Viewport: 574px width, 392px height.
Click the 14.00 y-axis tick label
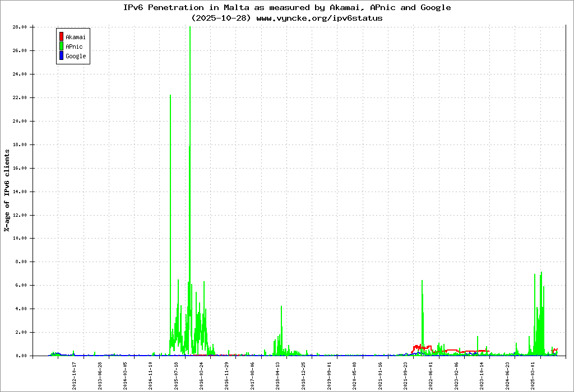tap(20, 192)
